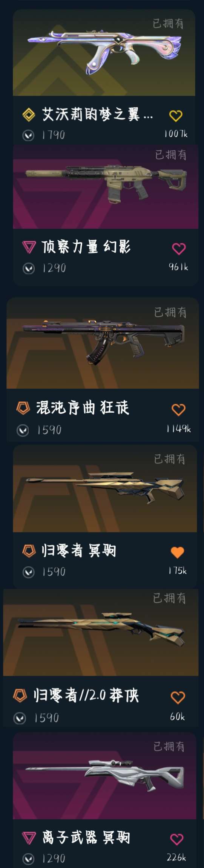This screenshot has height=868, width=204.
Task: Click the pink triangle tier icon beside 侦察力量 幻影
Action: coord(29,247)
